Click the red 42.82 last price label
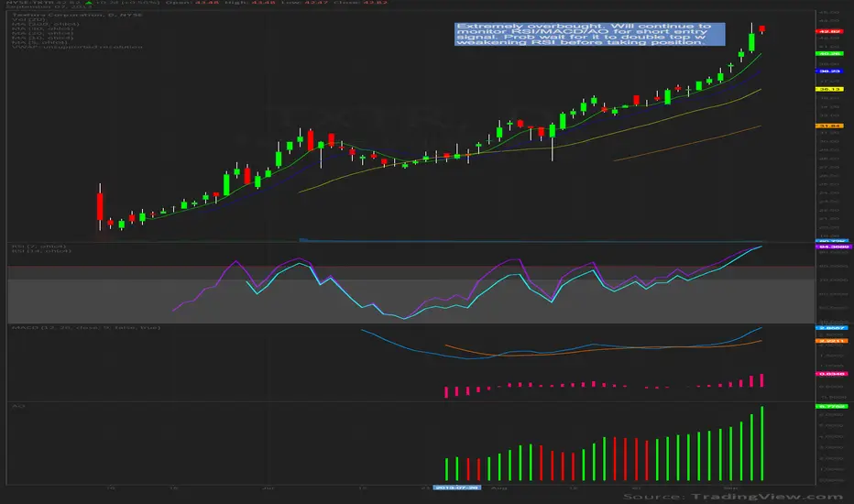 829,31
